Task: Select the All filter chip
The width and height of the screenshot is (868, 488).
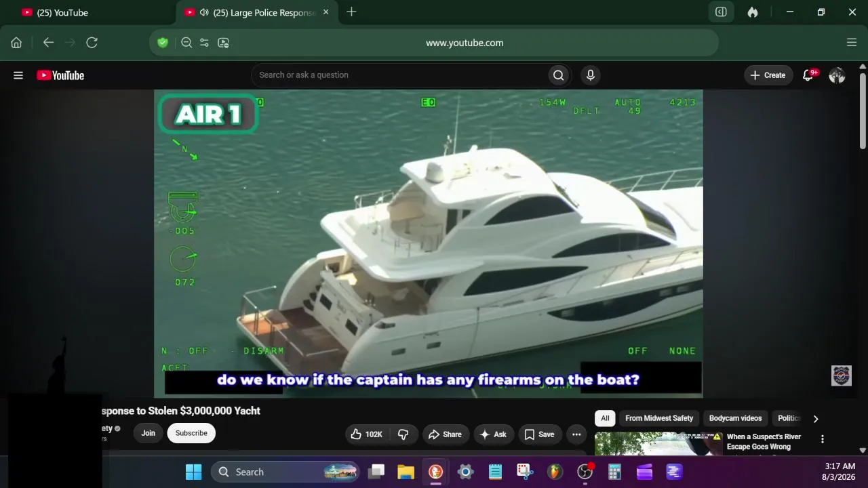Action: [x=605, y=418]
